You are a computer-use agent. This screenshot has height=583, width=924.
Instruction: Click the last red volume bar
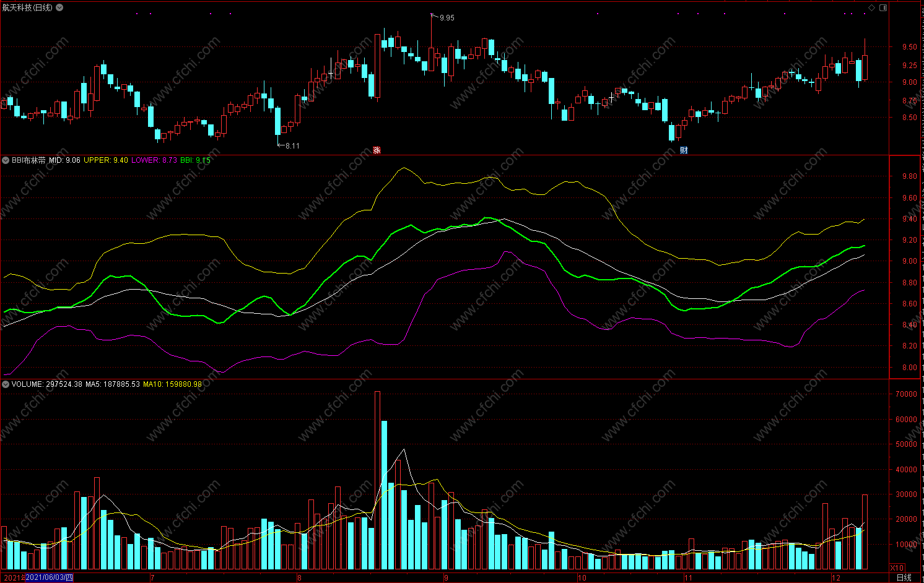(x=865, y=532)
